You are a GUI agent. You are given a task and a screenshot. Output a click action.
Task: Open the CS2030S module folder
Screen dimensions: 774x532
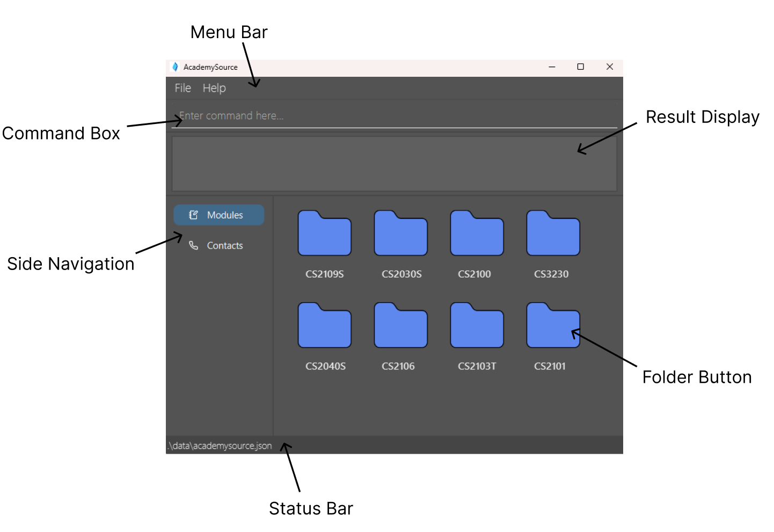tap(400, 234)
